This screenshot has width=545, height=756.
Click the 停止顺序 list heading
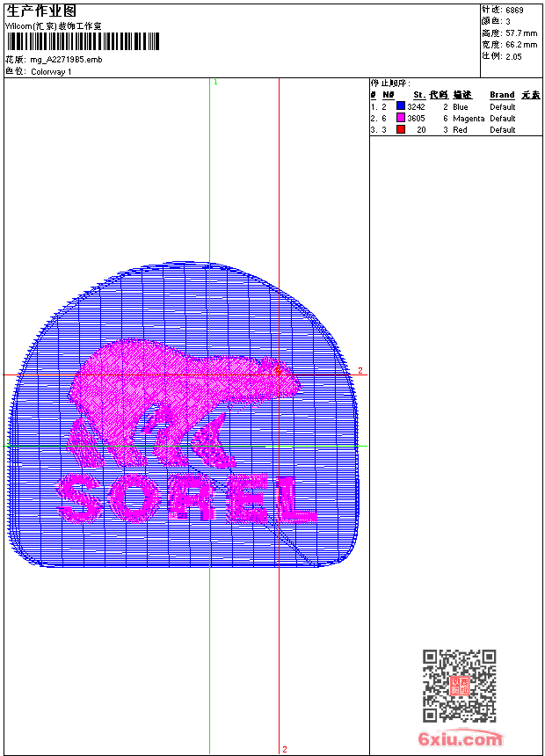390,84
